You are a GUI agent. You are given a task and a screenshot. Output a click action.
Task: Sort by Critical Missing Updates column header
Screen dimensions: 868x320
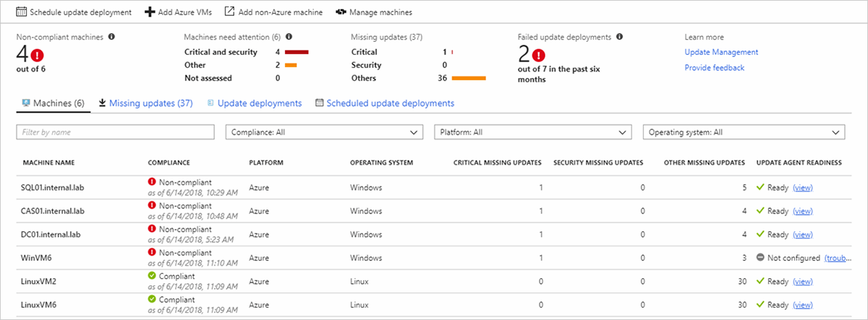tap(497, 163)
